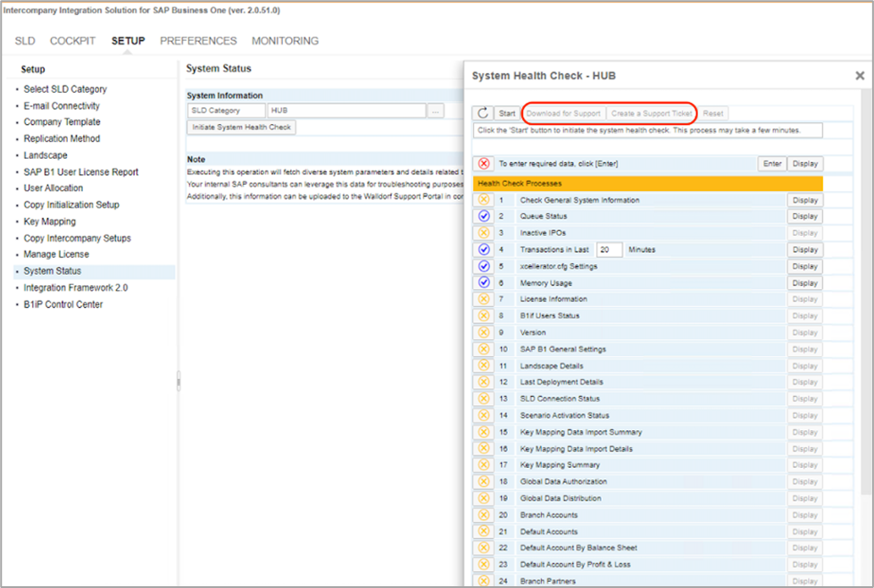
Task: Click blue check icon for Memory Usage
Action: (x=484, y=283)
